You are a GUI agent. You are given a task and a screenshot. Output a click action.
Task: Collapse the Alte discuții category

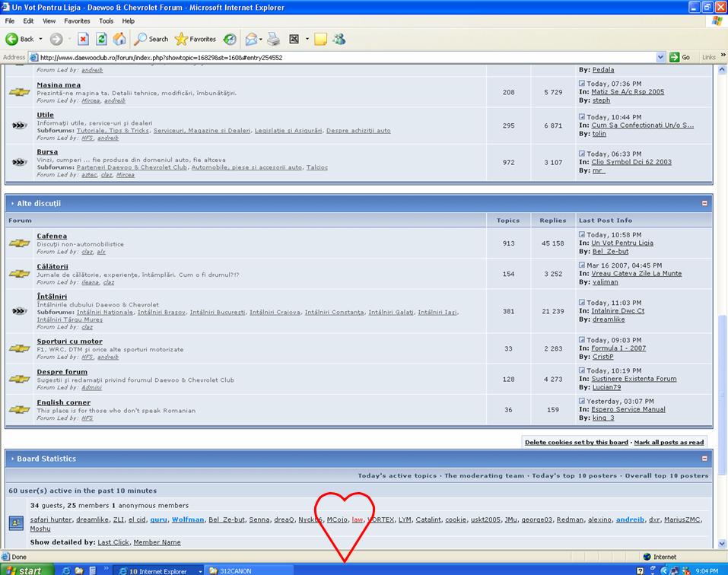tap(704, 203)
